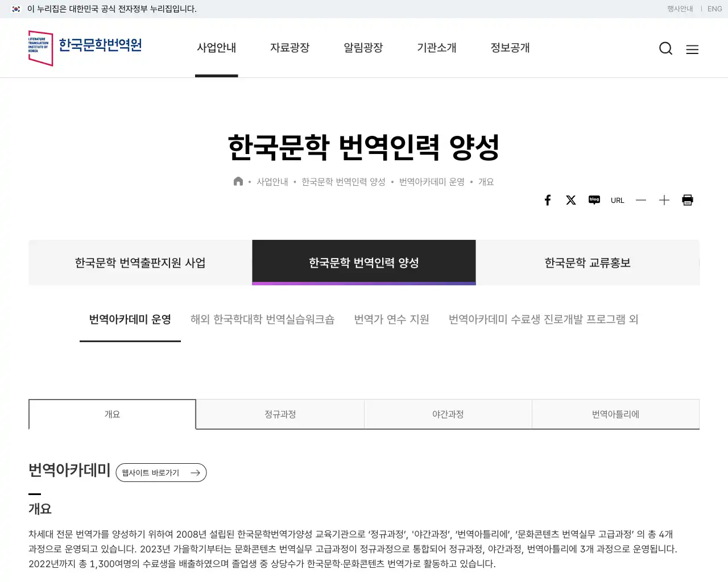Image resolution: width=728 pixels, height=582 pixels.
Task: Open 번역아카데미 웹사이트 바로가기 link
Action: coord(161,472)
